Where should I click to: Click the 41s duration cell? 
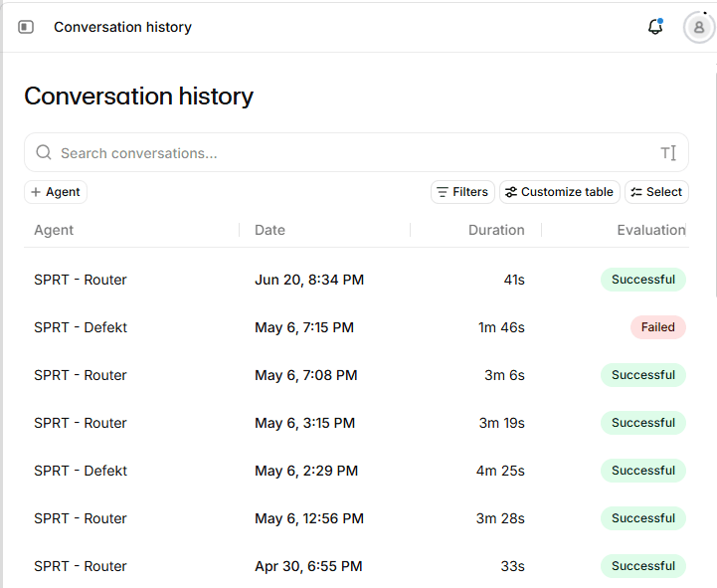pyautogui.click(x=514, y=280)
